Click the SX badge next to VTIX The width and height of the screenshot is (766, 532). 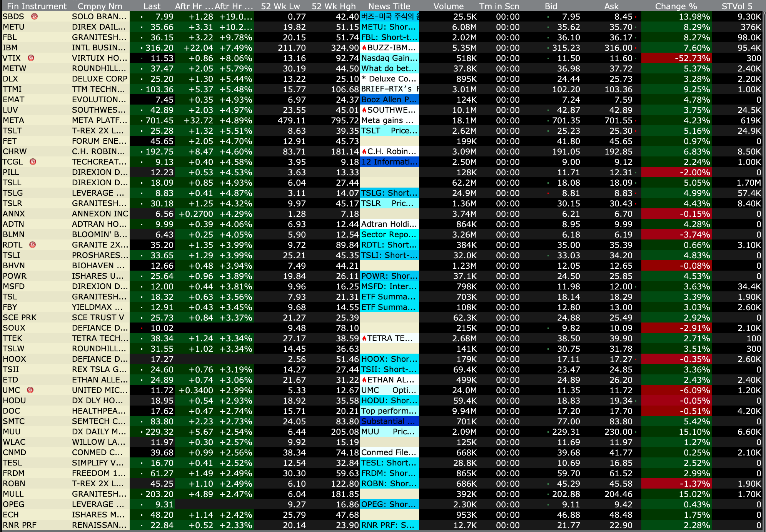pyautogui.click(x=31, y=58)
